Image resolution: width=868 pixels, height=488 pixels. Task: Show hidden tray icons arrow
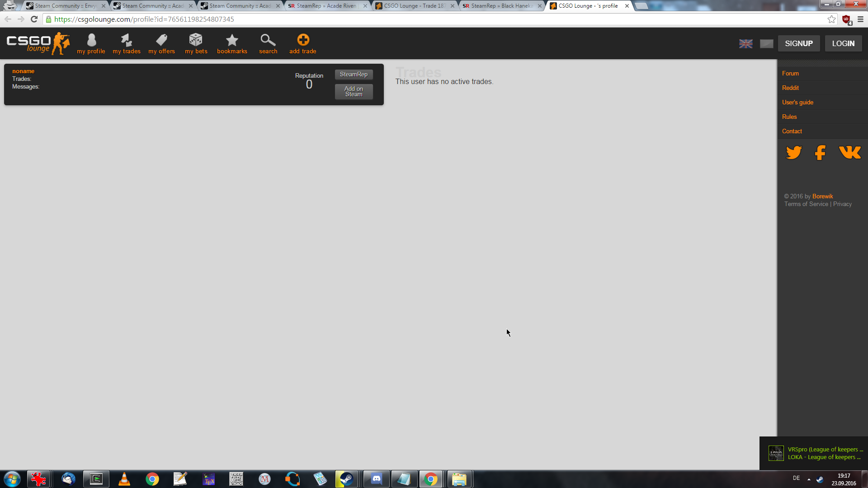coord(809,479)
